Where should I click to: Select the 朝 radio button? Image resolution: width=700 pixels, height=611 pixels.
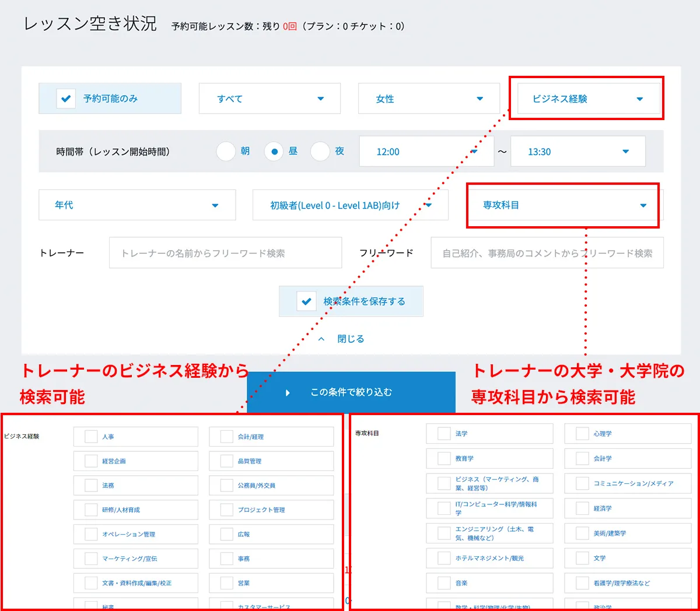(226, 152)
